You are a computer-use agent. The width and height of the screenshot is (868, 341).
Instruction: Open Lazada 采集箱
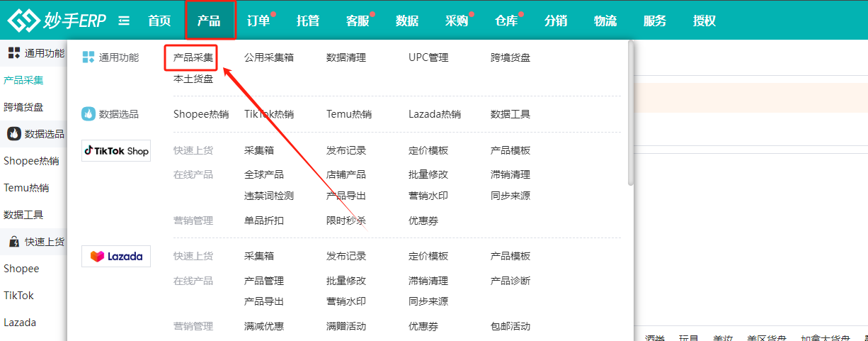259,256
